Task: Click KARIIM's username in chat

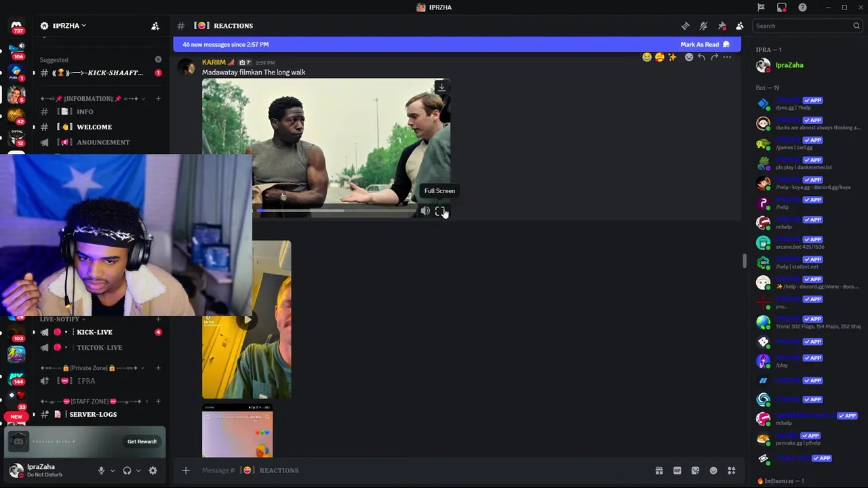Action: [214, 62]
